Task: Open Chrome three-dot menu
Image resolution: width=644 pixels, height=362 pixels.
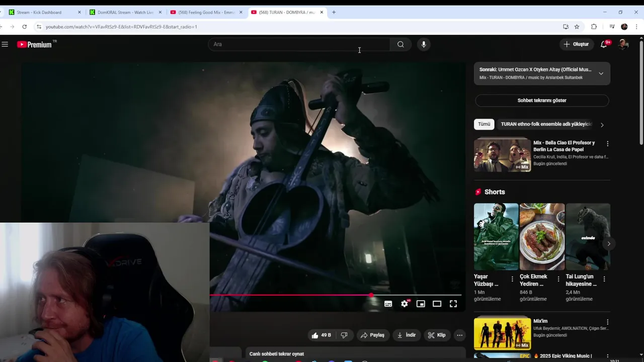Action: (x=636, y=27)
